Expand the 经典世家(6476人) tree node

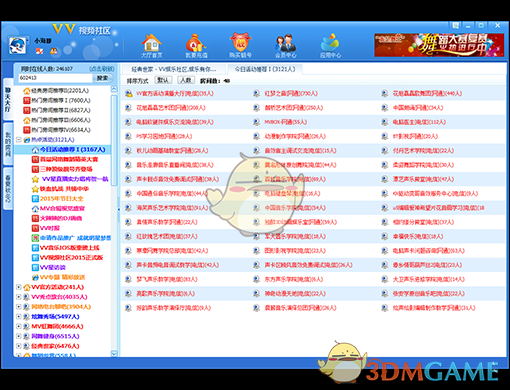coord(19,346)
